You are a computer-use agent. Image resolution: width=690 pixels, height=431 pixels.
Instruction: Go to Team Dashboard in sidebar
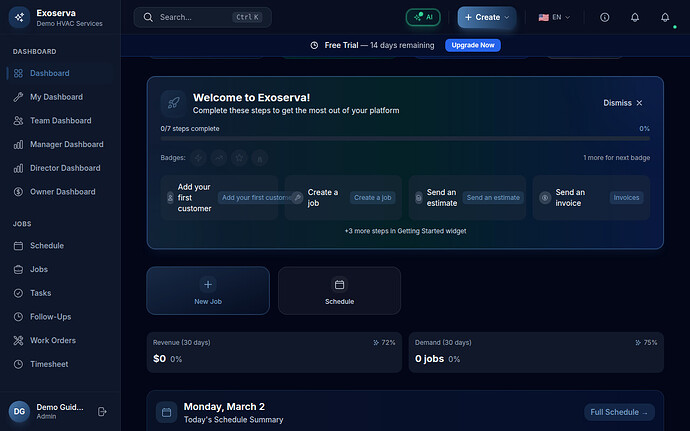point(62,121)
